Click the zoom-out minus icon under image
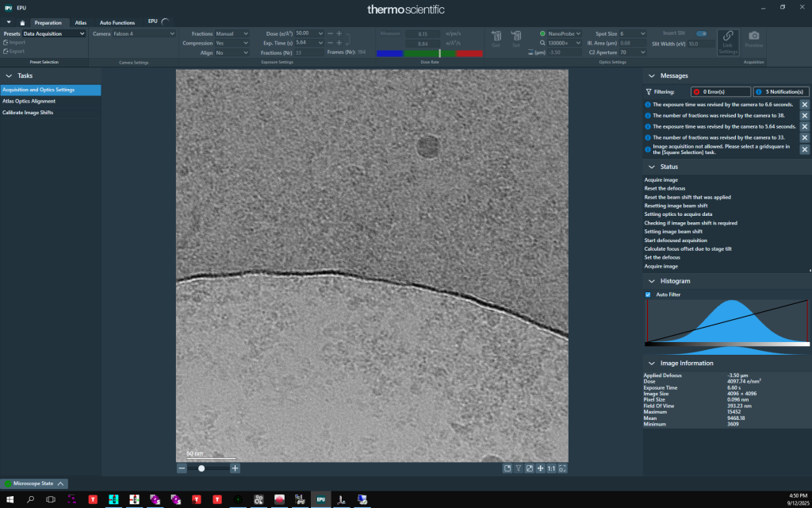 pos(182,468)
